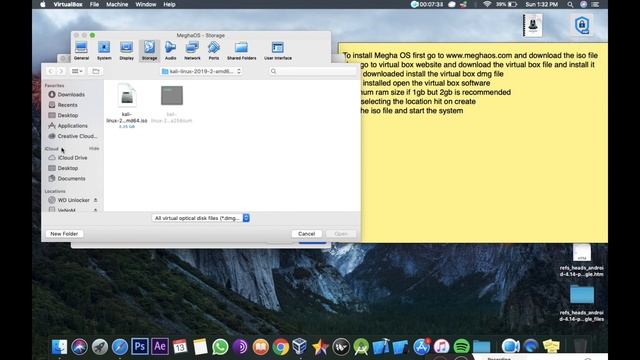Open the Machine menu

coord(117,4)
